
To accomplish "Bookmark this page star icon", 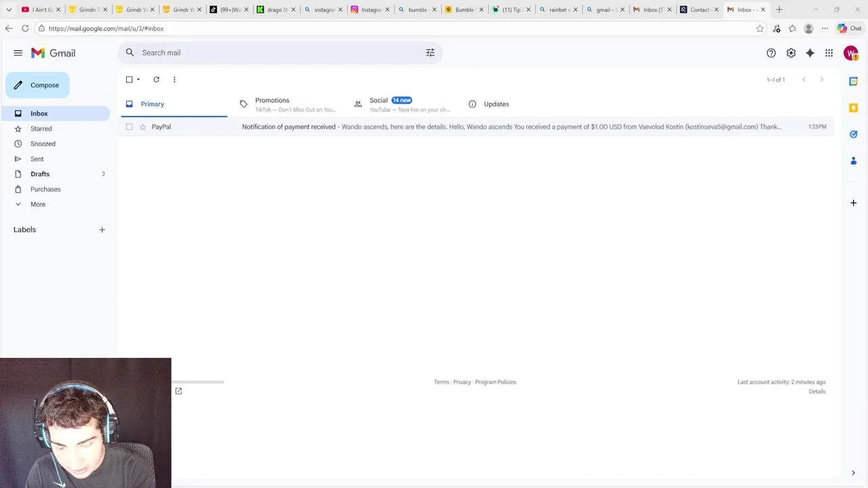I will coord(759,28).
